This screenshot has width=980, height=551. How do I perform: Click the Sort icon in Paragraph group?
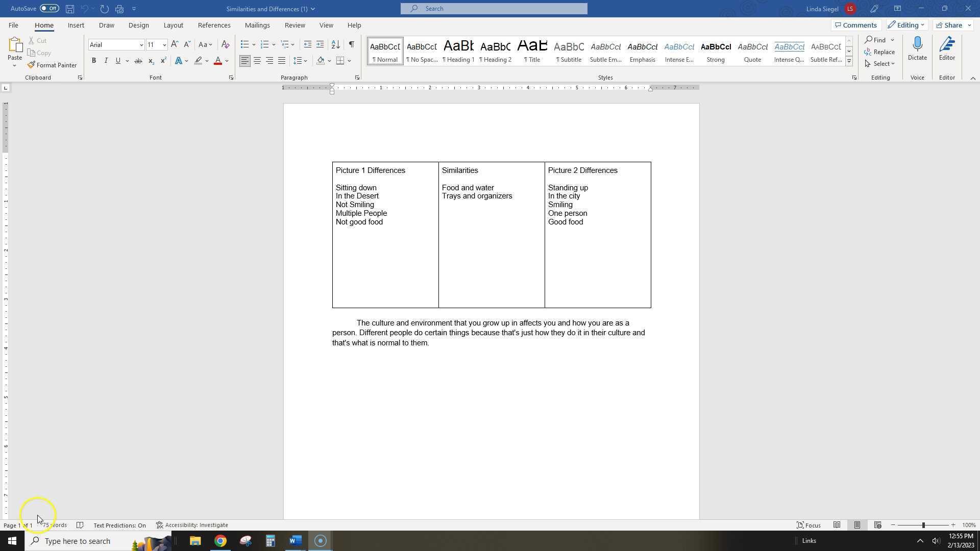(x=335, y=45)
